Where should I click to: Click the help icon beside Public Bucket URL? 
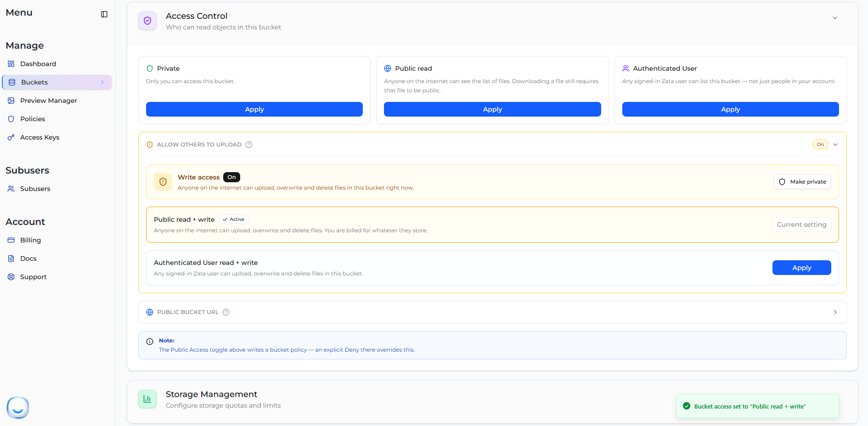[226, 312]
